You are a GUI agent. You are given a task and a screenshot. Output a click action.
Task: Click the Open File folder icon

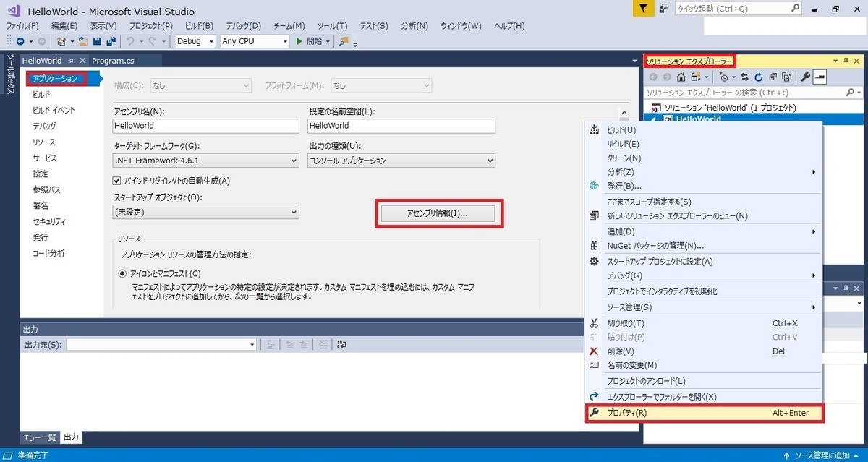(x=84, y=41)
